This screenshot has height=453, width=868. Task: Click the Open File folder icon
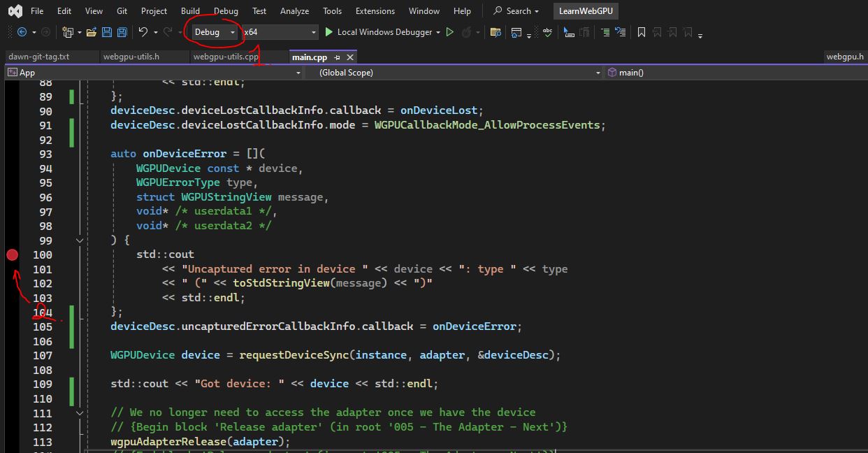point(92,32)
